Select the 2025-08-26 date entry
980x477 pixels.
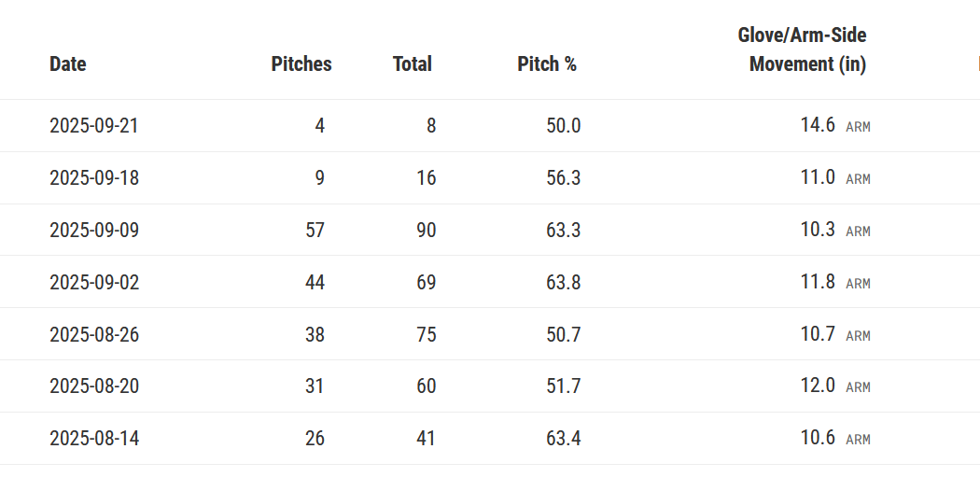point(93,334)
